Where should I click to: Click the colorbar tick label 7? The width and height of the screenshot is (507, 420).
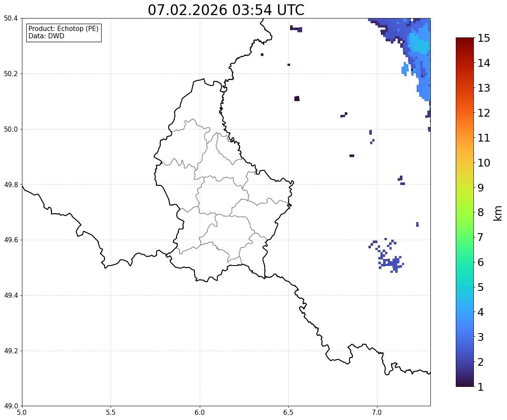(x=480, y=237)
